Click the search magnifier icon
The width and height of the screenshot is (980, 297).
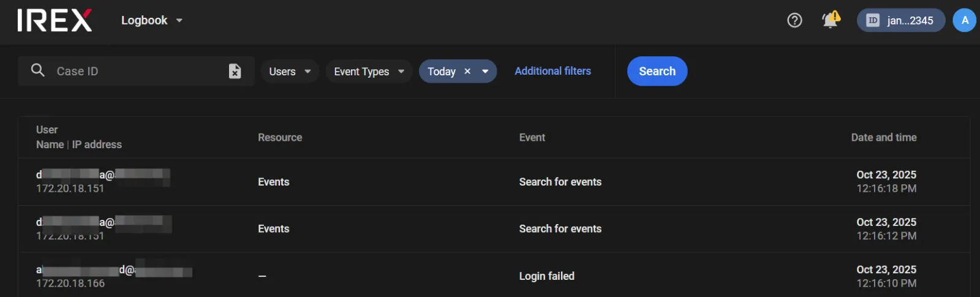(38, 70)
